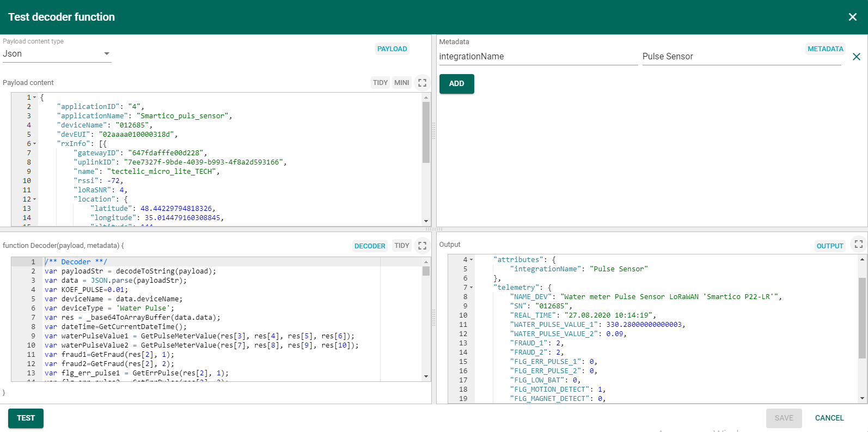Collapse the location object at line 12
The height and width of the screenshot is (432, 868).
click(35, 199)
